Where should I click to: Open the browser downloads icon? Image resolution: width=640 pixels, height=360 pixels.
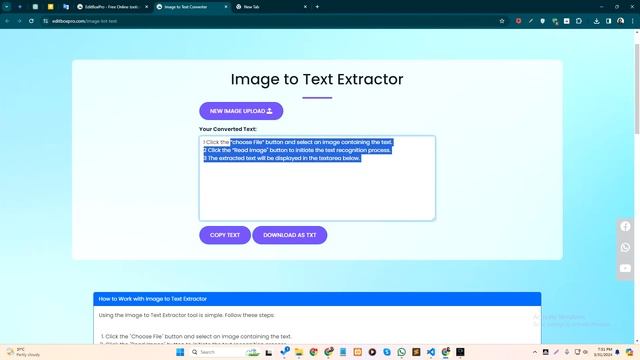tap(596, 21)
